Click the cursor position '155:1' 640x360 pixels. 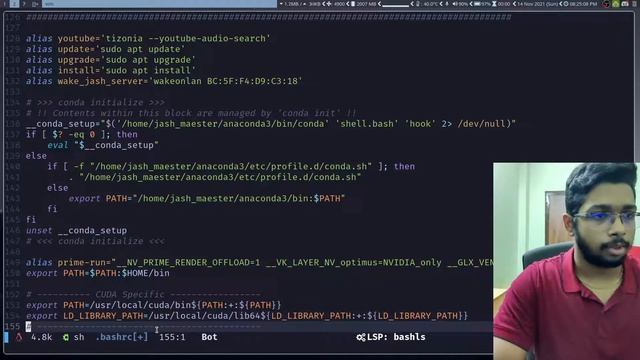(172, 337)
